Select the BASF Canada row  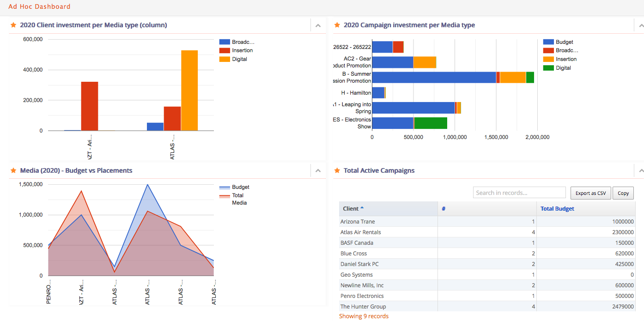pos(487,243)
